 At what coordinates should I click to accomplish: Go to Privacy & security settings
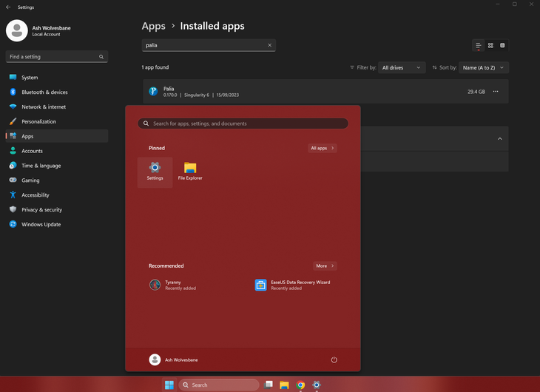57,210
